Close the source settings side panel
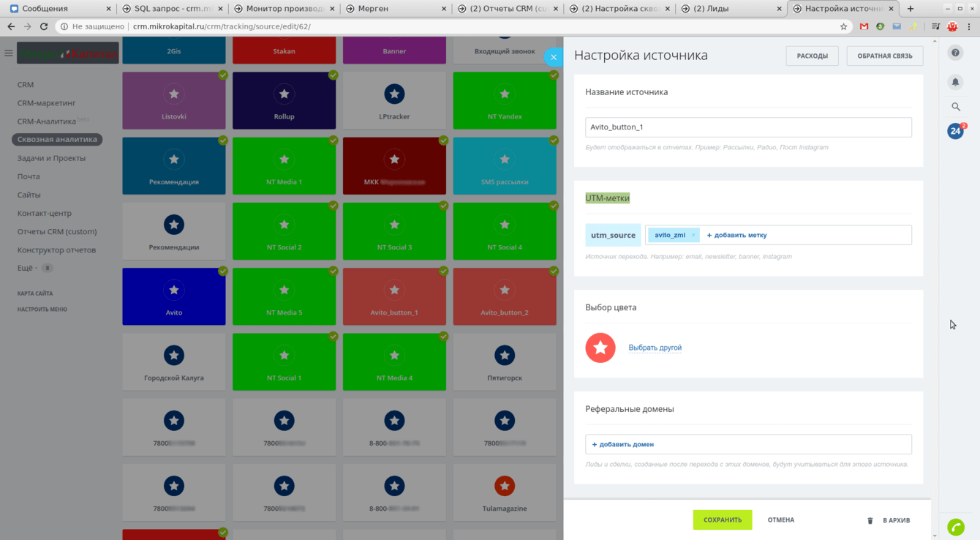 click(x=554, y=57)
